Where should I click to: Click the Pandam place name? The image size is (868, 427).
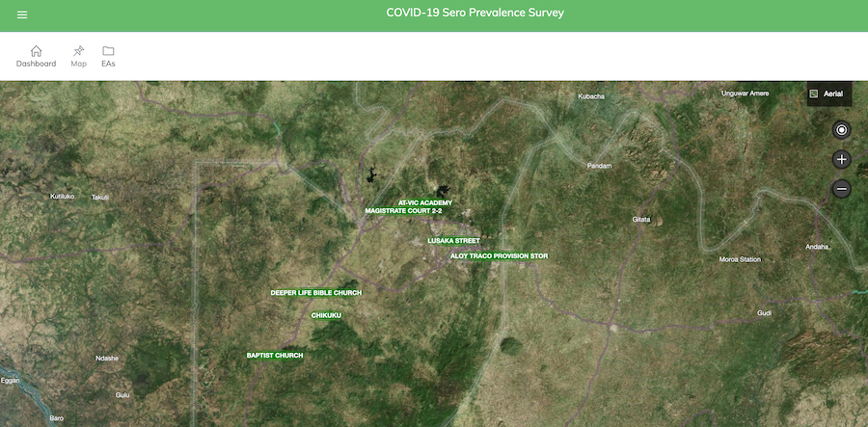pyautogui.click(x=600, y=166)
